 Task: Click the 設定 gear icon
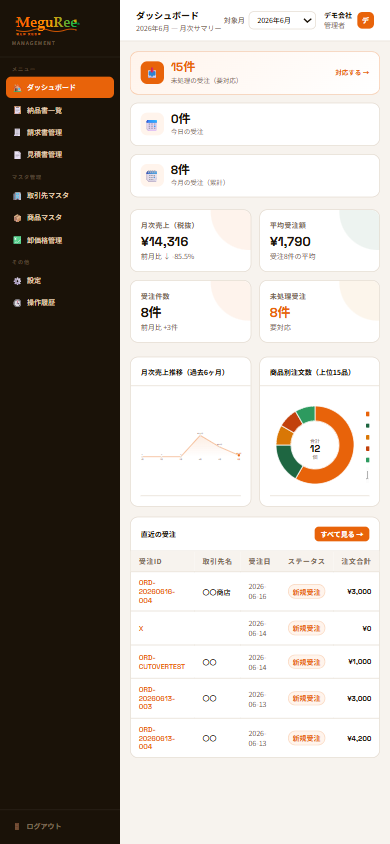[x=17, y=281]
